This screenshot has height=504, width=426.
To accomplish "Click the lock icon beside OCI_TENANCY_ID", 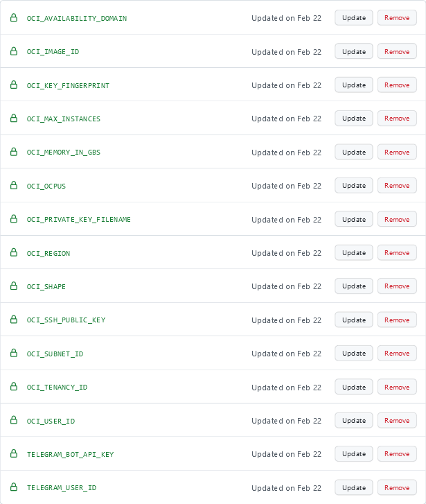I will tap(14, 387).
